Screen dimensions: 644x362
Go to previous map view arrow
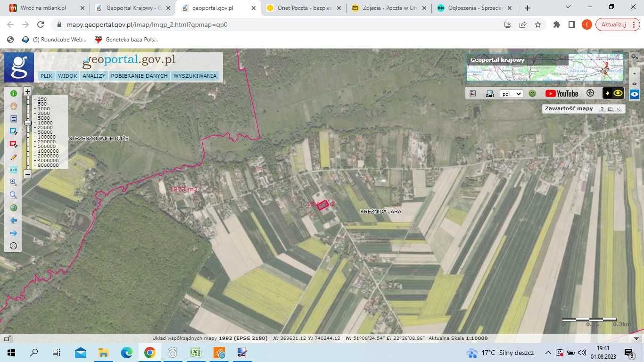pos(13,221)
